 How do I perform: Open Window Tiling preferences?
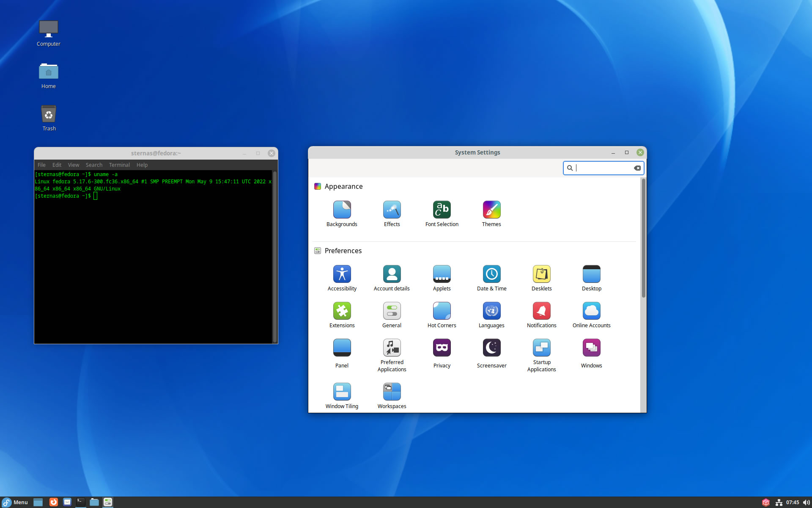click(342, 396)
